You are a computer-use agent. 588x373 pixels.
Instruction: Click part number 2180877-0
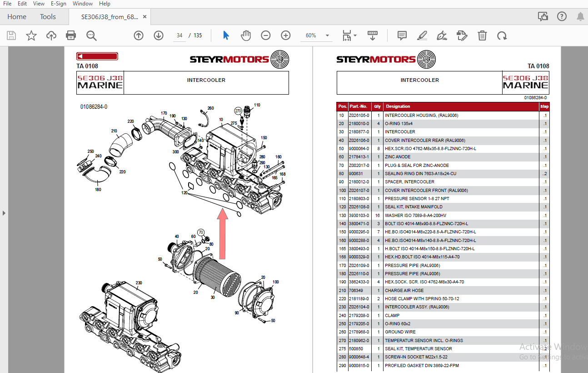tap(359, 132)
